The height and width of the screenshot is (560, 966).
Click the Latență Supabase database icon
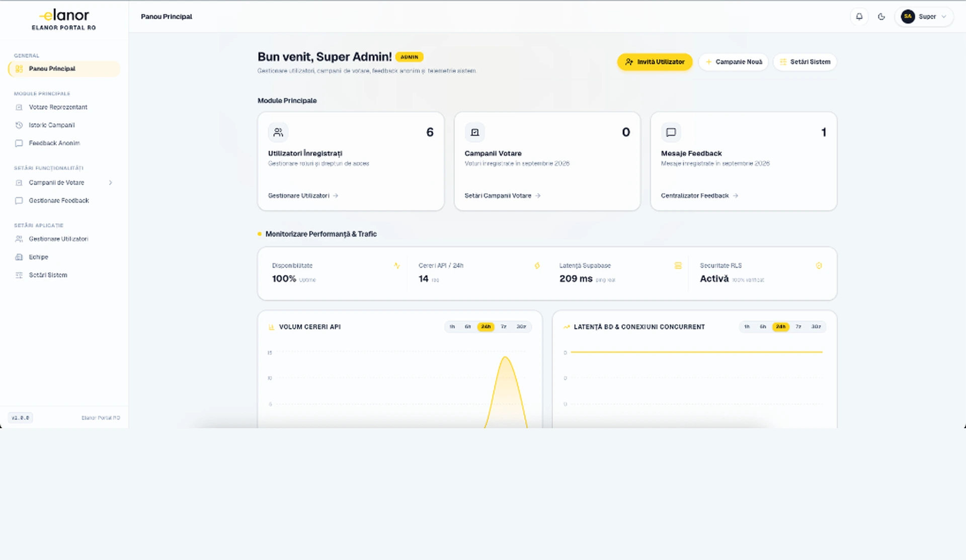[678, 266]
